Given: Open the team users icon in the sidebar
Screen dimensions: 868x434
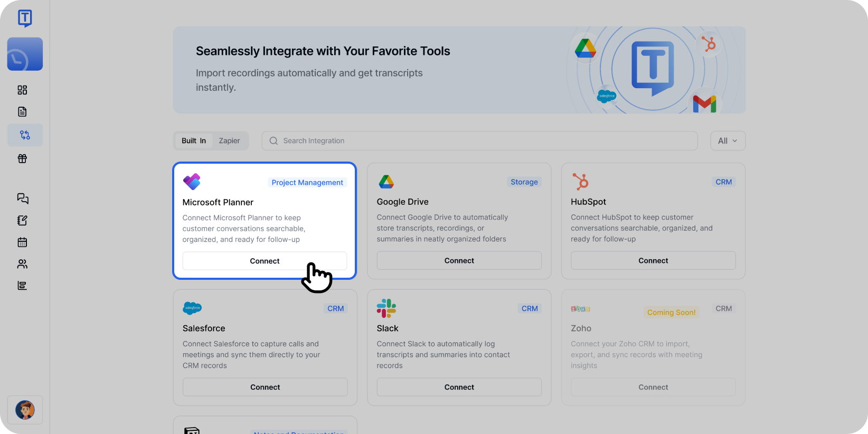Looking at the screenshot, I should pos(22,264).
